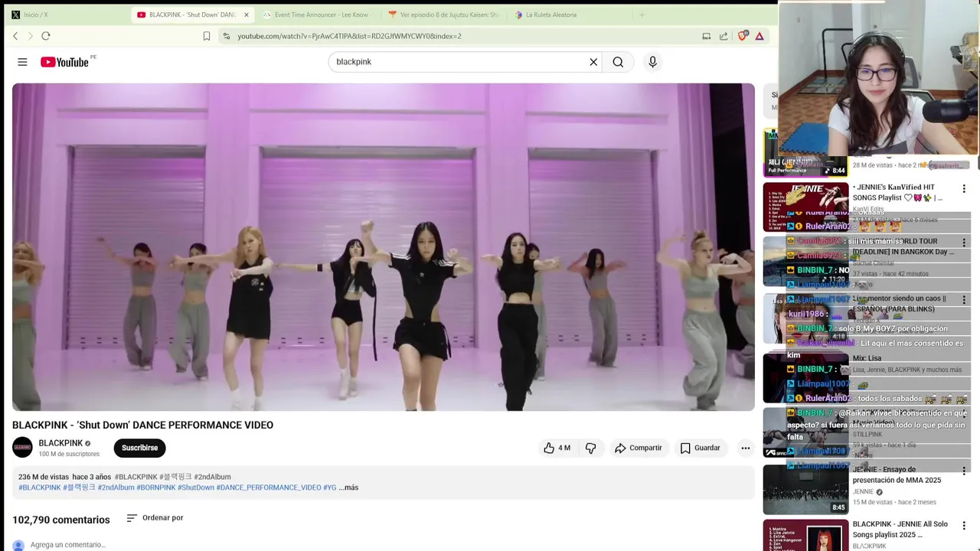Image resolution: width=980 pixels, height=551 pixels.
Task: Close the BLACKPINK Shut Down tab
Action: coord(247,15)
